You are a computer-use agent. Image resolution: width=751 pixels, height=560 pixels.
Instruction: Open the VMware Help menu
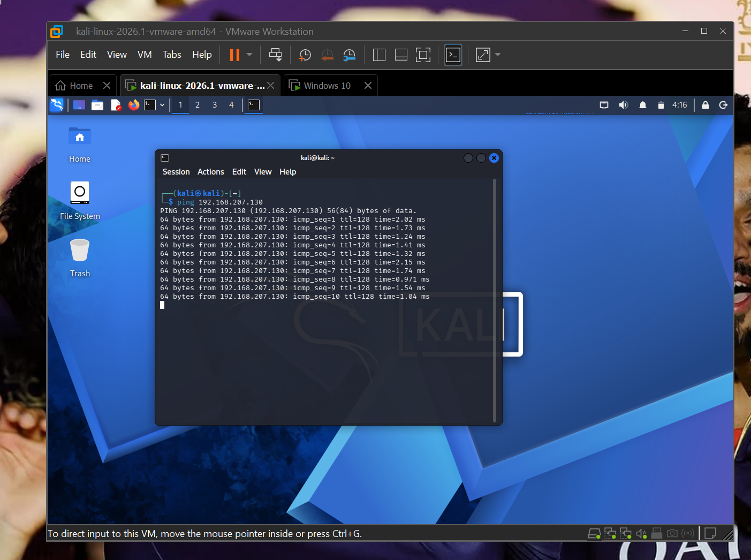[202, 55]
